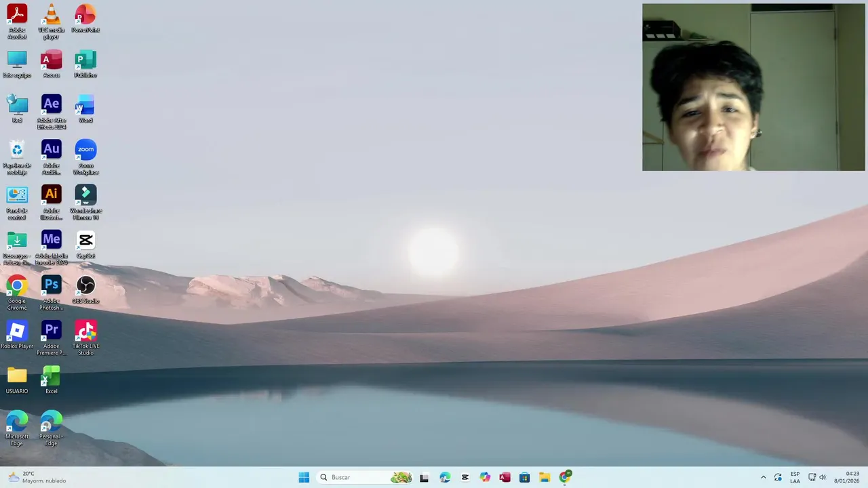Expand the hidden system tray icons
The image size is (868, 488).
[x=764, y=477]
